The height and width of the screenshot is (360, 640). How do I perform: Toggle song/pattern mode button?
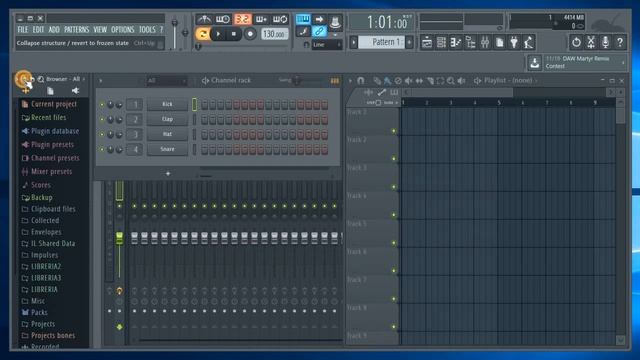click(x=202, y=34)
